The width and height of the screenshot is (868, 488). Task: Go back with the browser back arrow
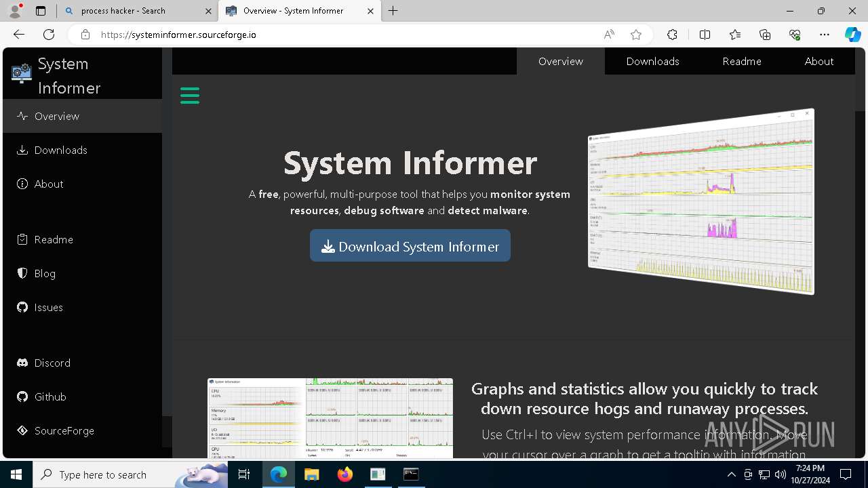[19, 35]
